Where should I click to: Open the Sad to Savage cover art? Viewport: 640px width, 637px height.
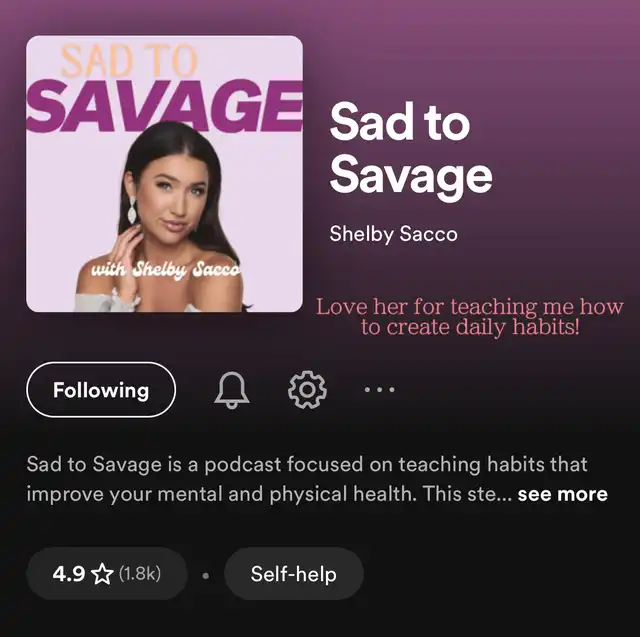point(164,174)
